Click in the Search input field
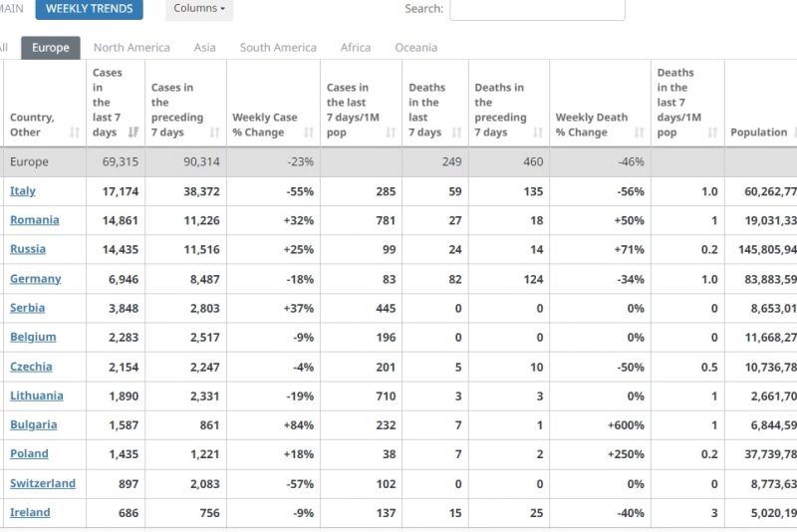 coord(537,10)
